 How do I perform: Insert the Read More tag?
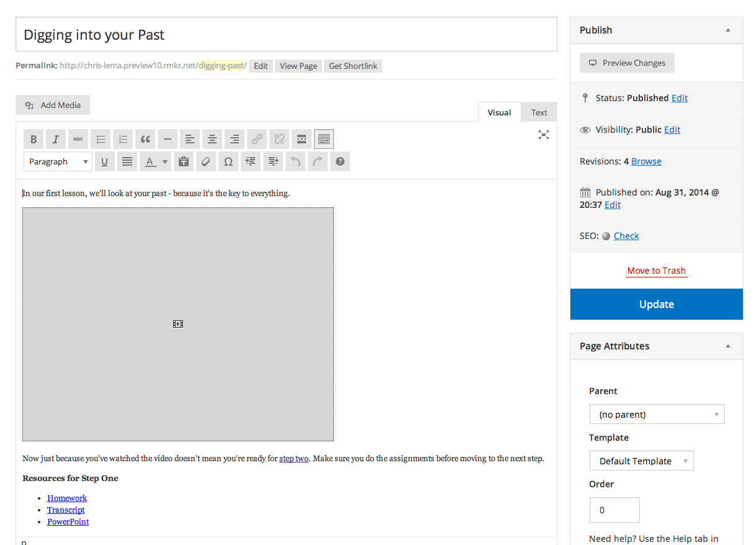point(302,140)
